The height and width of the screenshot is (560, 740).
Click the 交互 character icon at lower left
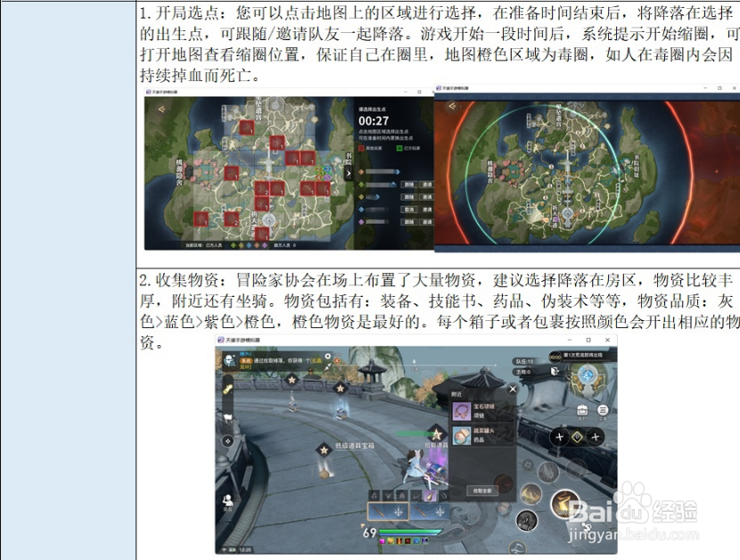tap(227, 501)
